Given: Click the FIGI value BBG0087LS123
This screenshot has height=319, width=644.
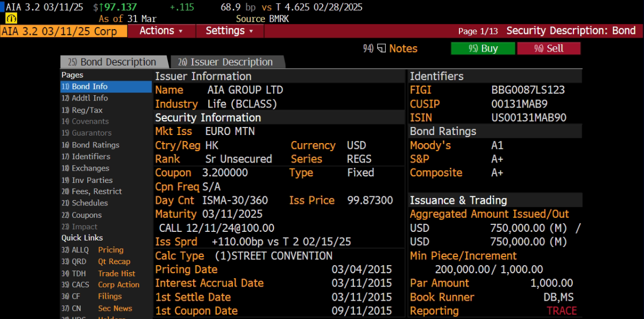Looking at the screenshot, I should [x=528, y=90].
